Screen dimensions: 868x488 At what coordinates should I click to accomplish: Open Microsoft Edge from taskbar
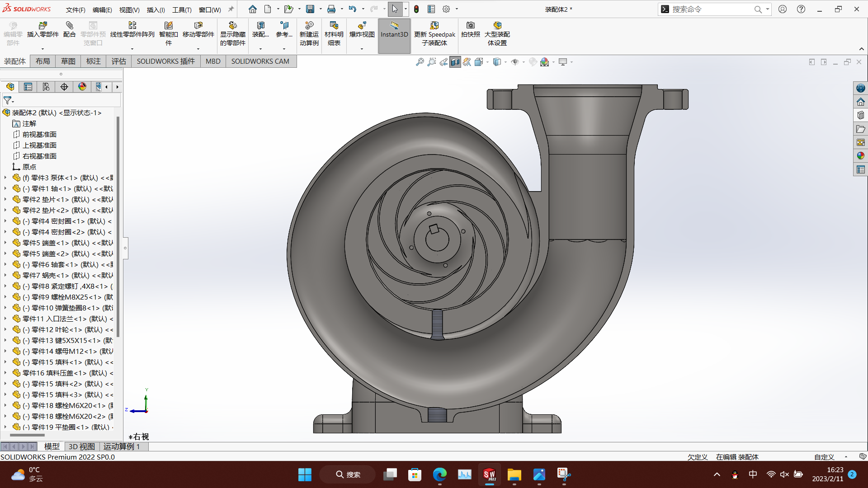pyautogui.click(x=439, y=474)
